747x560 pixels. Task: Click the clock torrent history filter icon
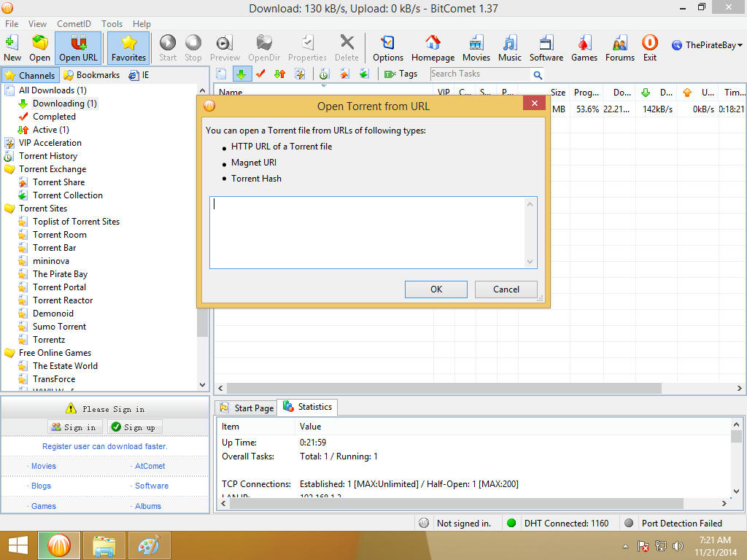[324, 74]
